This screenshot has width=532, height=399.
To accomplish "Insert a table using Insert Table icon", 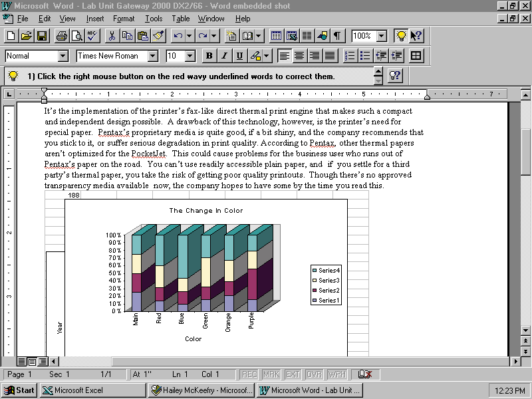I will (276, 36).
